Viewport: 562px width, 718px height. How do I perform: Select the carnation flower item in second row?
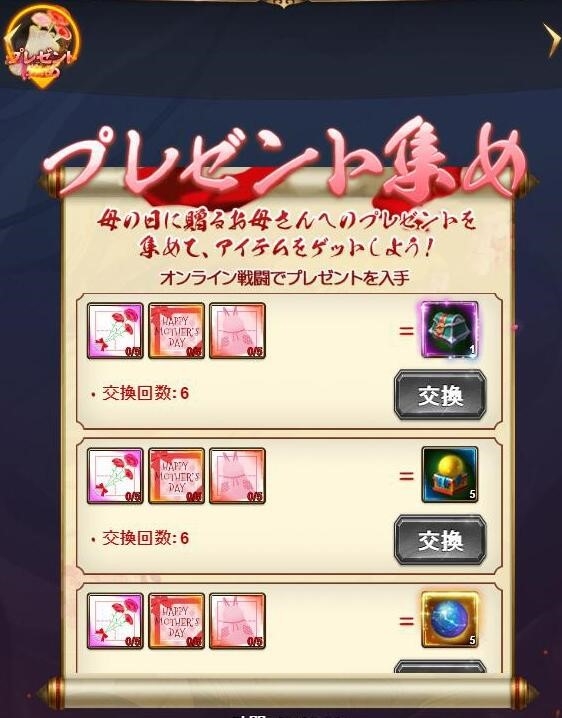click(115, 476)
